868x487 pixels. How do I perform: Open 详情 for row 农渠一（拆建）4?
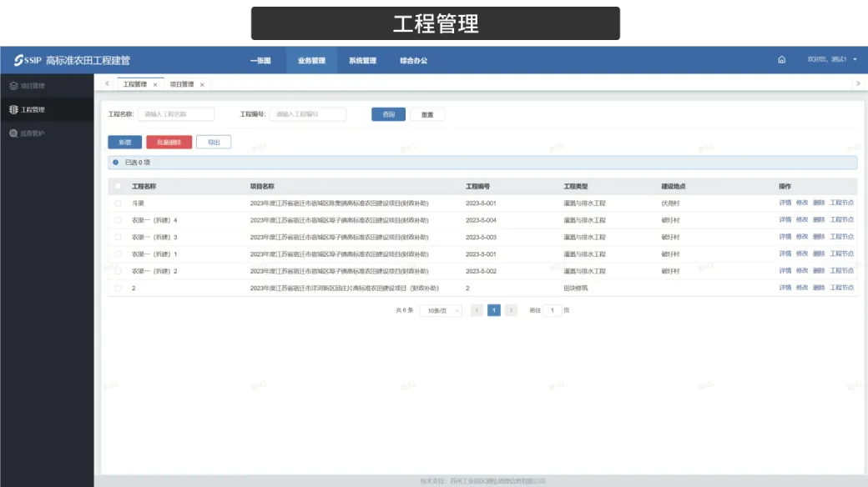pos(785,219)
